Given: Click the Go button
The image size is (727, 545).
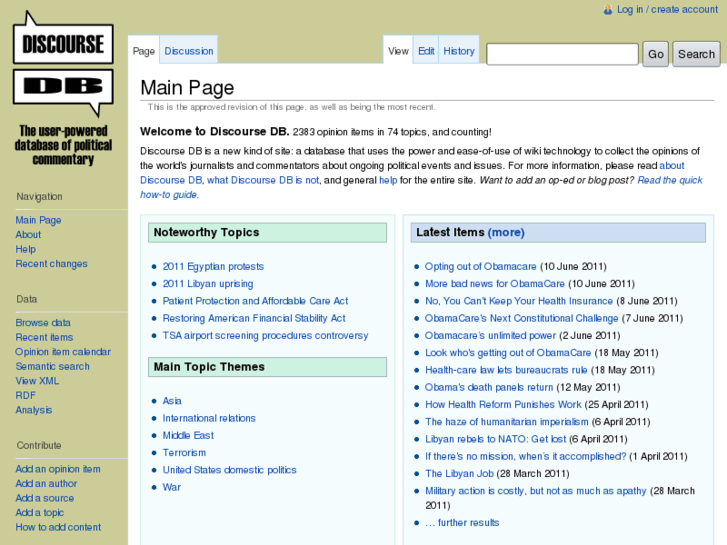Looking at the screenshot, I should [x=656, y=54].
